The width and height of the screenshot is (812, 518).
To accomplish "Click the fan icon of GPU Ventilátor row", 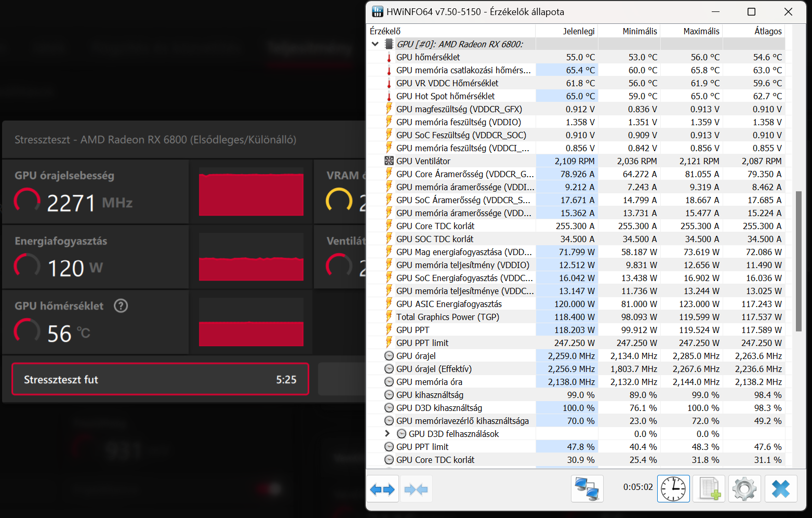I will (389, 161).
